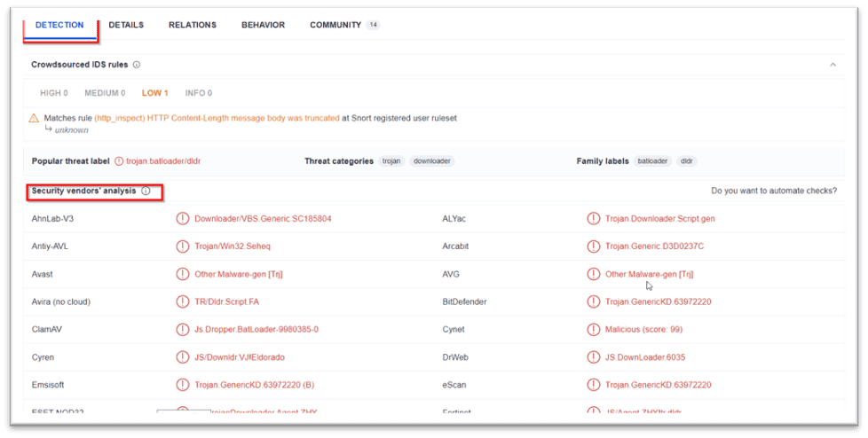Click the Malicious (score: 99) result
Screen dimensions: 868x438
point(643,329)
